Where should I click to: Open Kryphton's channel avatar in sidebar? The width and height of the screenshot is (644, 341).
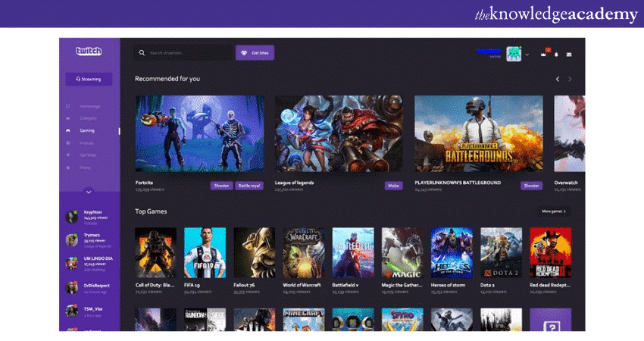[x=71, y=217]
